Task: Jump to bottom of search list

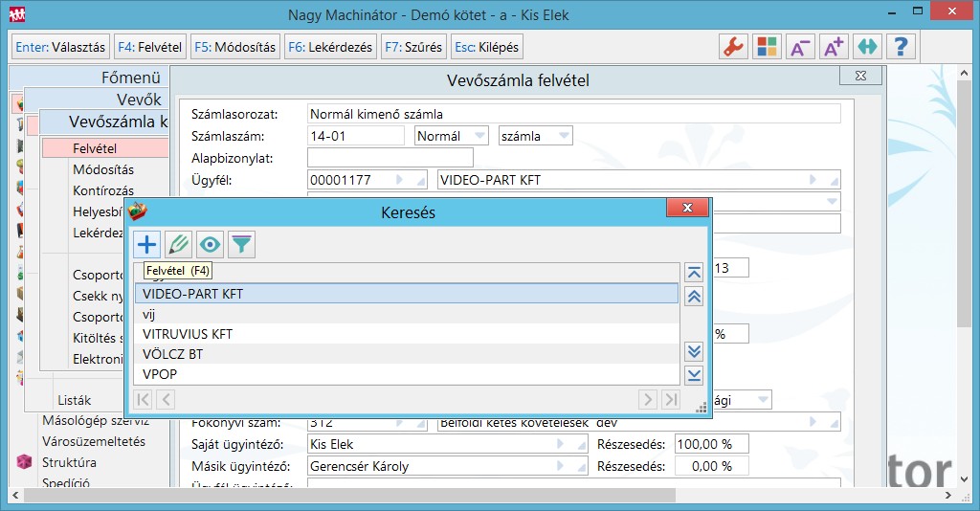Action: 695,374
